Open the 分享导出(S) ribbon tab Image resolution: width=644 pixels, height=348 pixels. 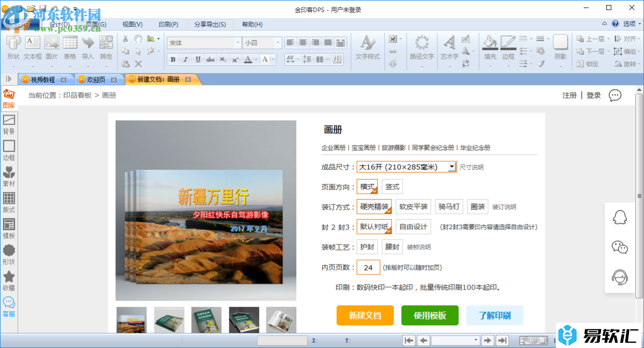(210, 24)
